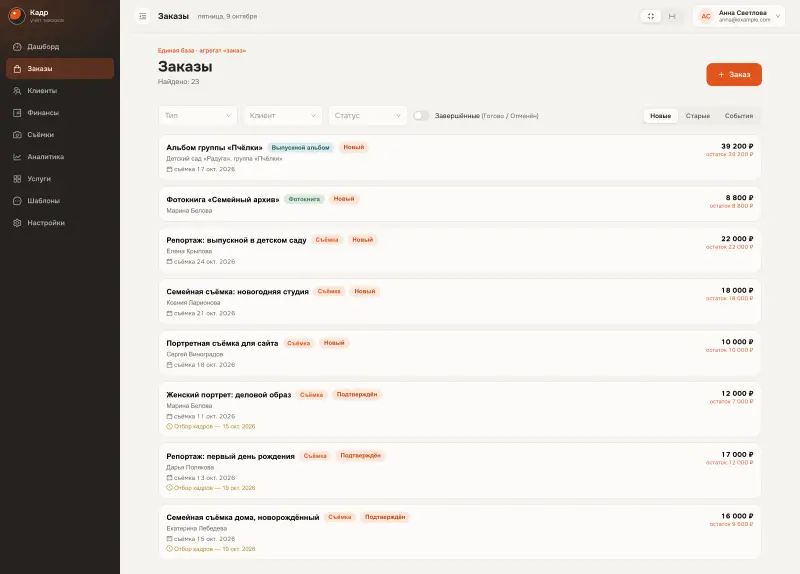Click the Выпускной альбом tag
Screen dimensions: 800x574
pyautogui.click(x=301, y=147)
